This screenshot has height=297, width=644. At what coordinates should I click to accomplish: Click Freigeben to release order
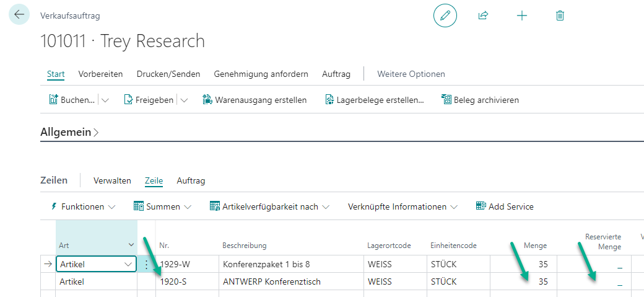[149, 100]
